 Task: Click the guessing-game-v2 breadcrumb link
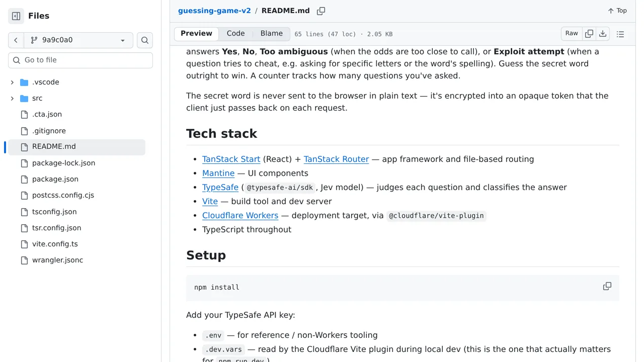(x=214, y=11)
